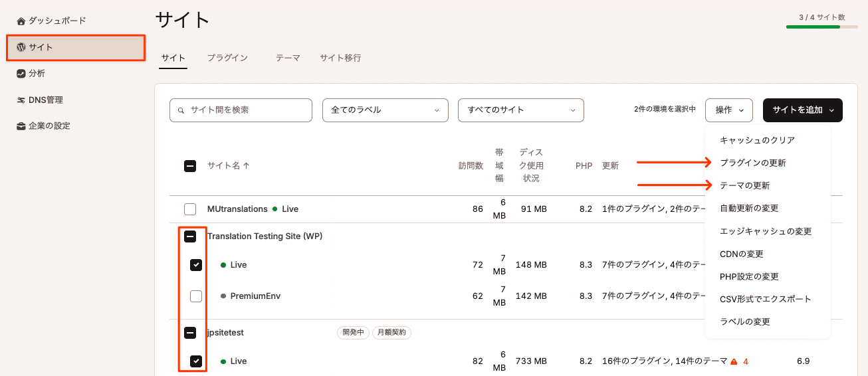This screenshot has width=868, height=376.
Task: Click the 訪問数 column header
Action: [471, 166]
